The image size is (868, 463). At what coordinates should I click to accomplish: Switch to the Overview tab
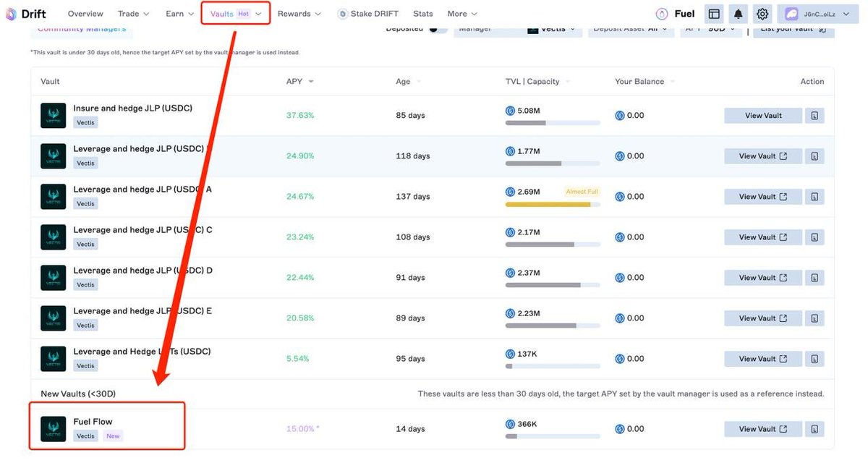pos(85,13)
